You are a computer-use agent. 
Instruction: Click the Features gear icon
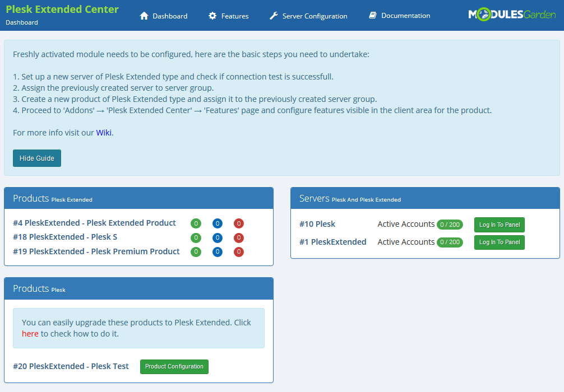[212, 16]
